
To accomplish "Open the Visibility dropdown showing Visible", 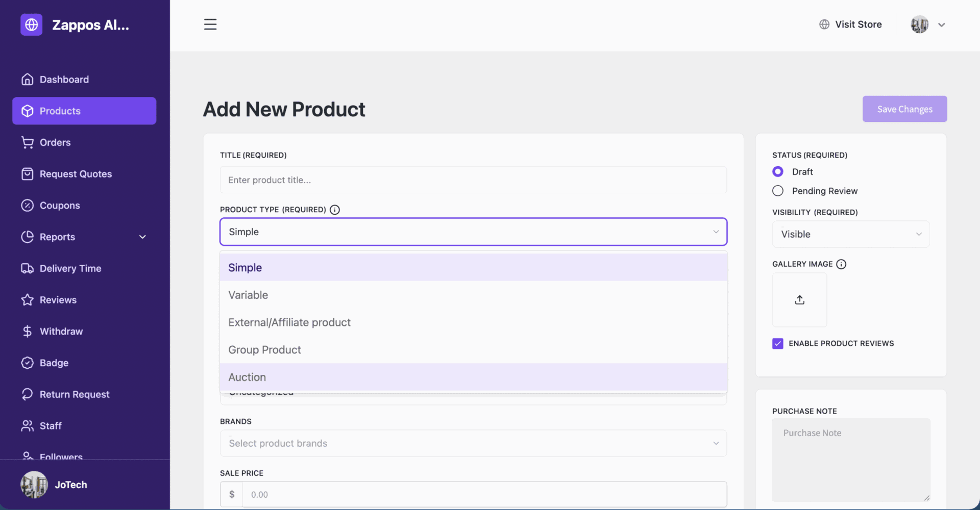I will point(851,234).
